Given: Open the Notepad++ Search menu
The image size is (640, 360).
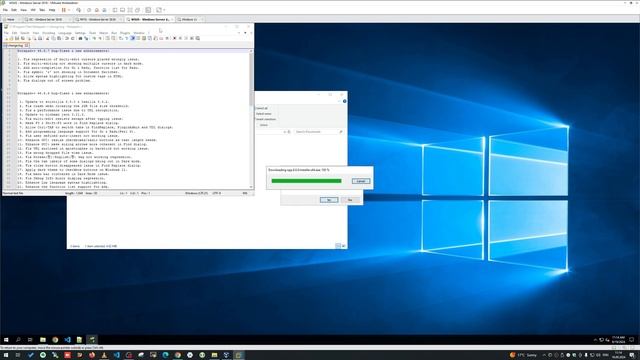Looking at the screenshot, I should (25, 33).
